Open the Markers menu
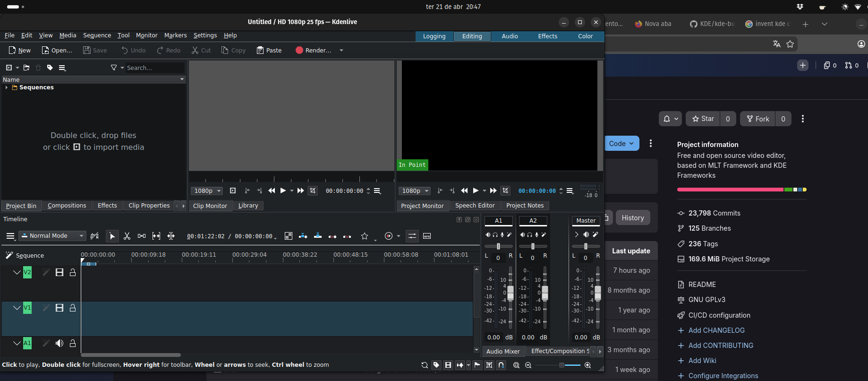 coord(175,35)
